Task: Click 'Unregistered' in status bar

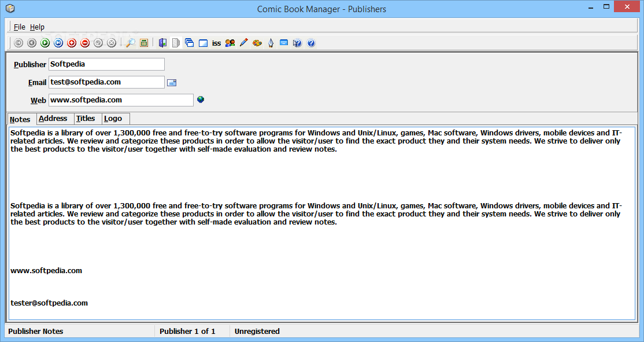Action: [x=257, y=332]
